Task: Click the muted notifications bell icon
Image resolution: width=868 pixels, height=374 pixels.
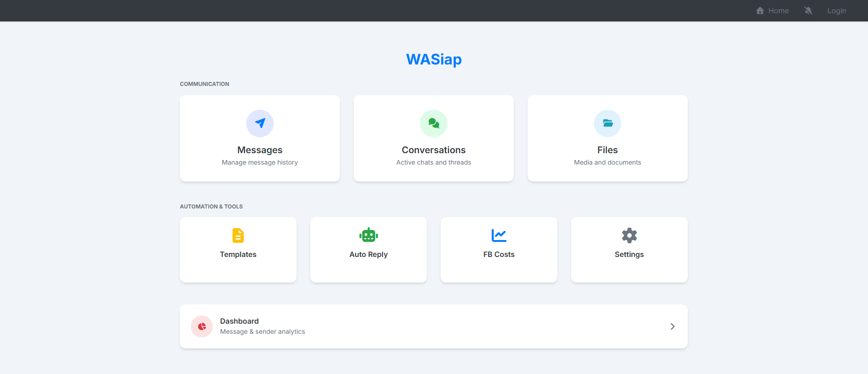Action: tap(808, 11)
